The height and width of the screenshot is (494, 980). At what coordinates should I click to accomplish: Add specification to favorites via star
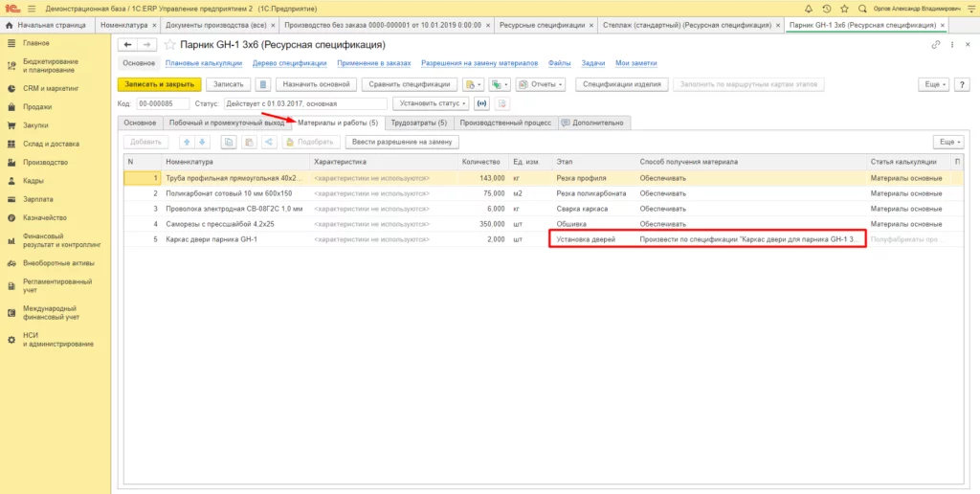pos(169,45)
